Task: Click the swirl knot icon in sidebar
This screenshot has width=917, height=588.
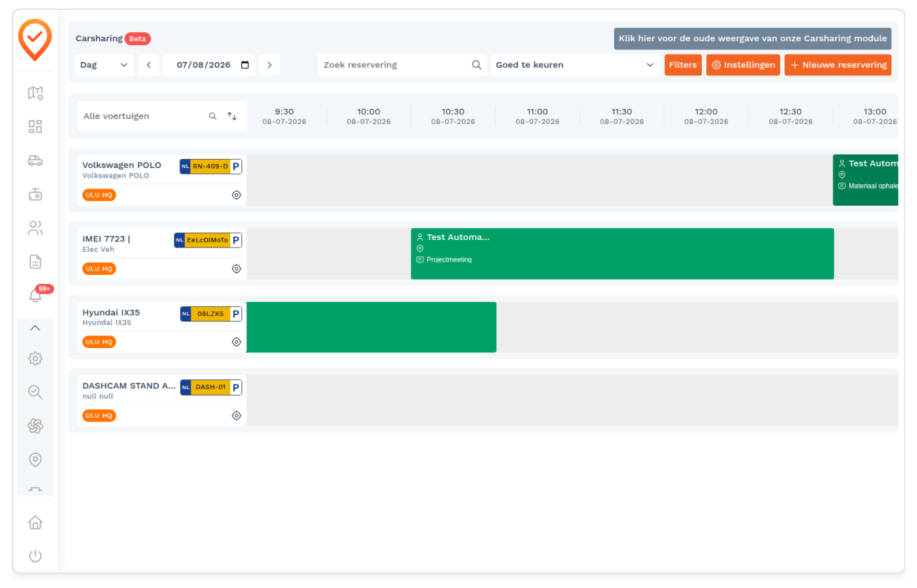Action: point(35,426)
